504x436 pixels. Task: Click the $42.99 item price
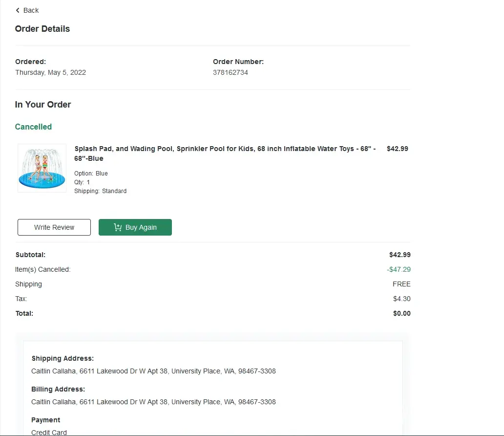(x=397, y=149)
